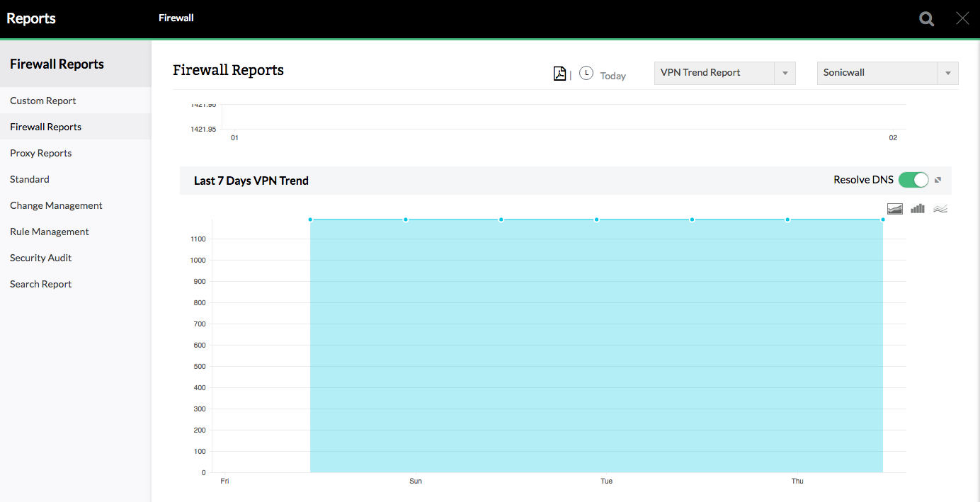980x502 pixels.
Task: Disable the Resolve DNS toggle
Action: point(913,180)
